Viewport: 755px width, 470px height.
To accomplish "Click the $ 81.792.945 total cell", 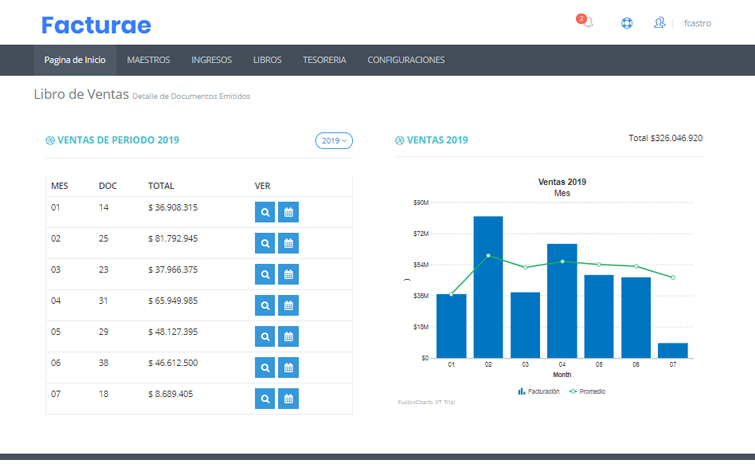I will (173, 239).
